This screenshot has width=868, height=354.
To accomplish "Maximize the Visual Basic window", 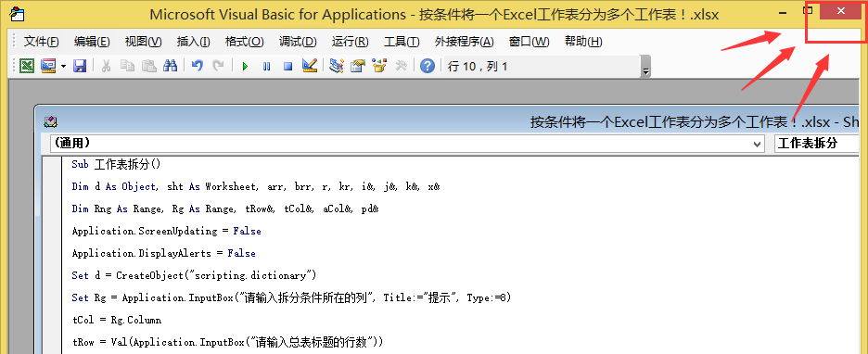I will pos(809,10).
